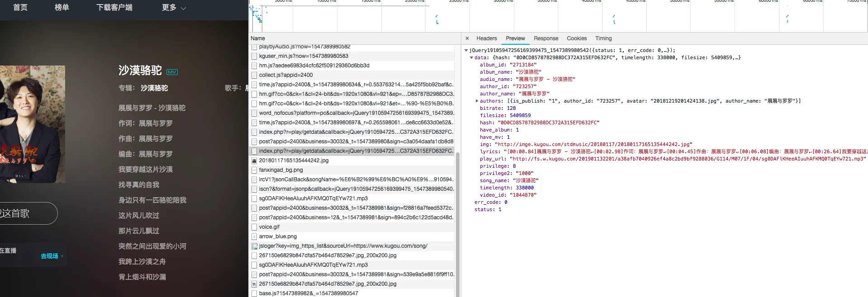
Task: Click the bitrate: 128 line
Action: click(x=498, y=108)
